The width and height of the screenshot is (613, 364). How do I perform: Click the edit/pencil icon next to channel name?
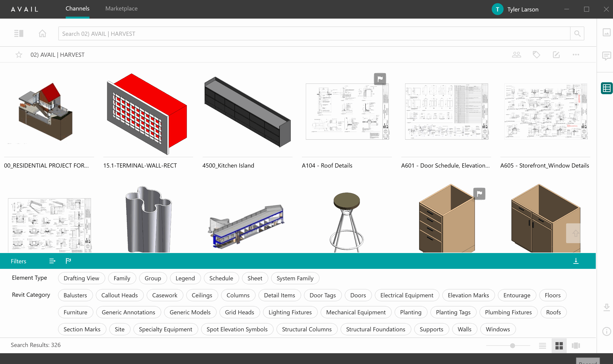(556, 54)
